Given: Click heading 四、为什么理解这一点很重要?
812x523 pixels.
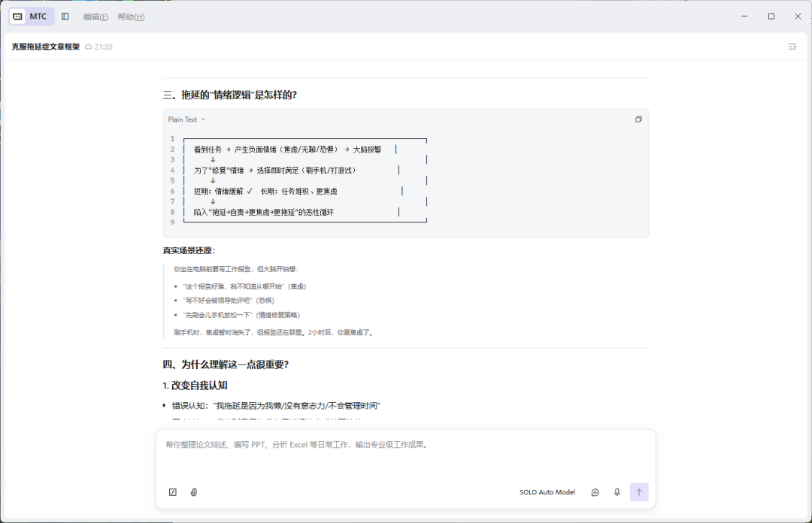Looking at the screenshot, I should click(x=226, y=365).
